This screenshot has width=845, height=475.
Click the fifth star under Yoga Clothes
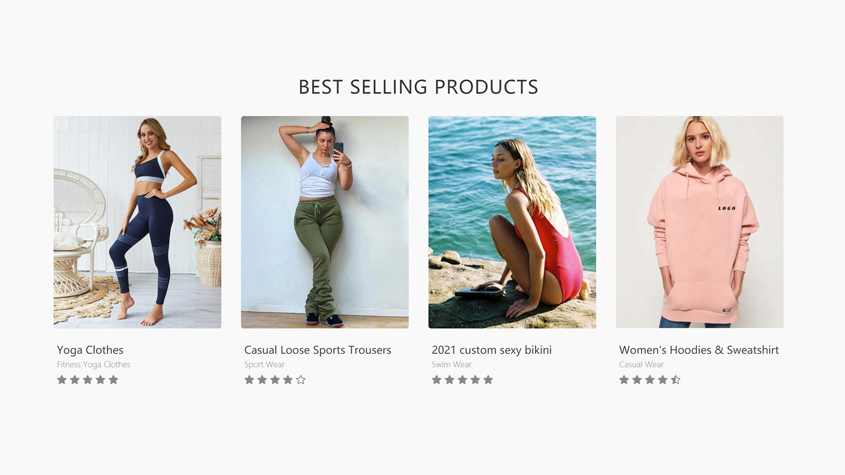tap(113, 380)
